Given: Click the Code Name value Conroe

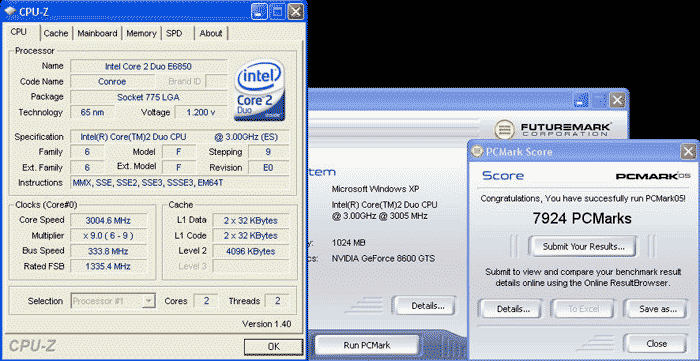Looking at the screenshot, I should 112,82.
